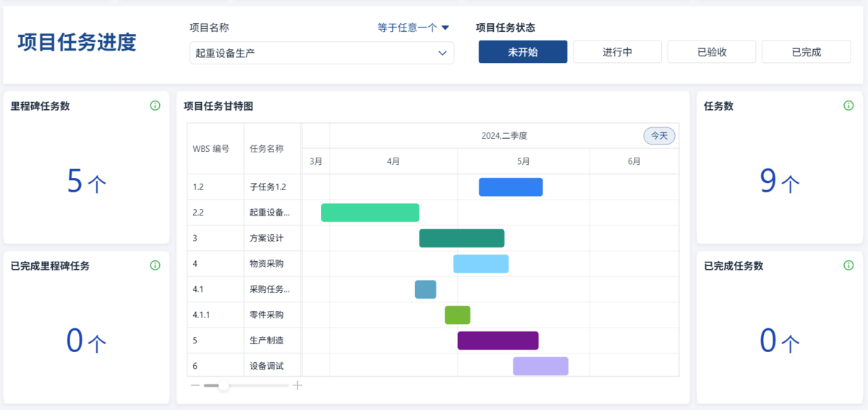The width and height of the screenshot is (868, 410).
Task: Toggle the 进行中 status filter
Action: point(617,52)
